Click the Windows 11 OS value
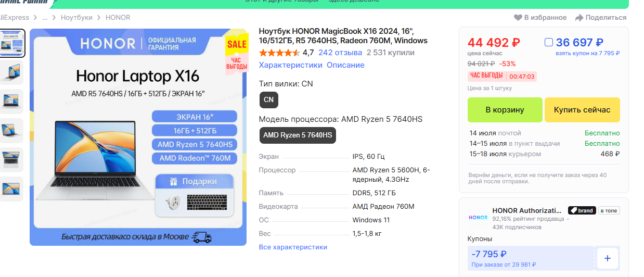The image size is (644, 277). (x=371, y=220)
